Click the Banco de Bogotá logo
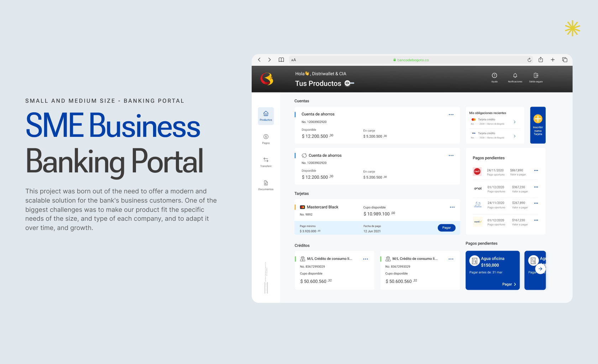This screenshot has height=364, width=598. (x=267, y=79)
